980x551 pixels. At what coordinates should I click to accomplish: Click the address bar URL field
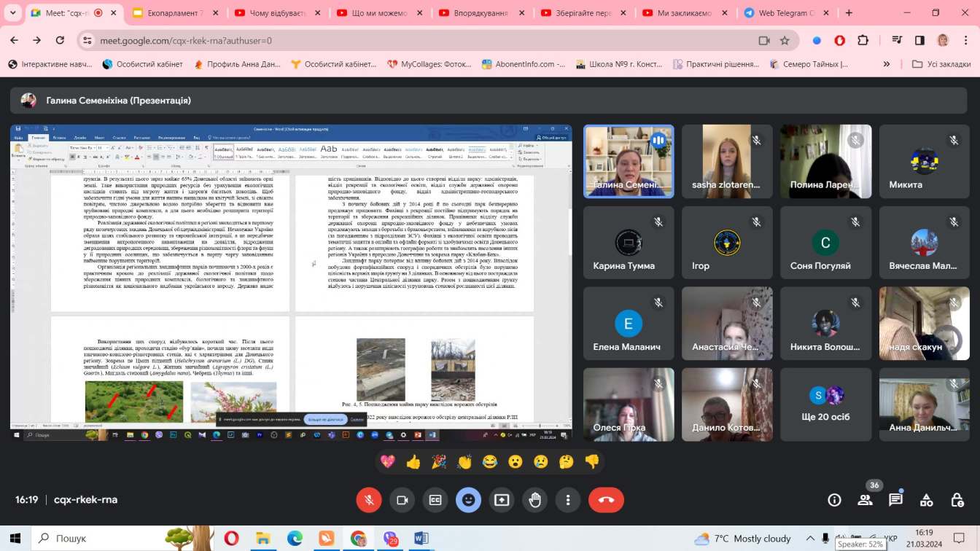tap(423, 41)
